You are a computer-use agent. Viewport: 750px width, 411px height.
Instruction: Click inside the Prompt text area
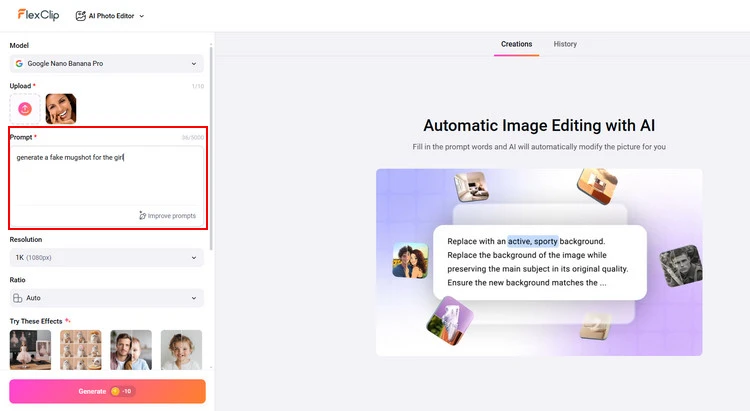pos(106,175)
